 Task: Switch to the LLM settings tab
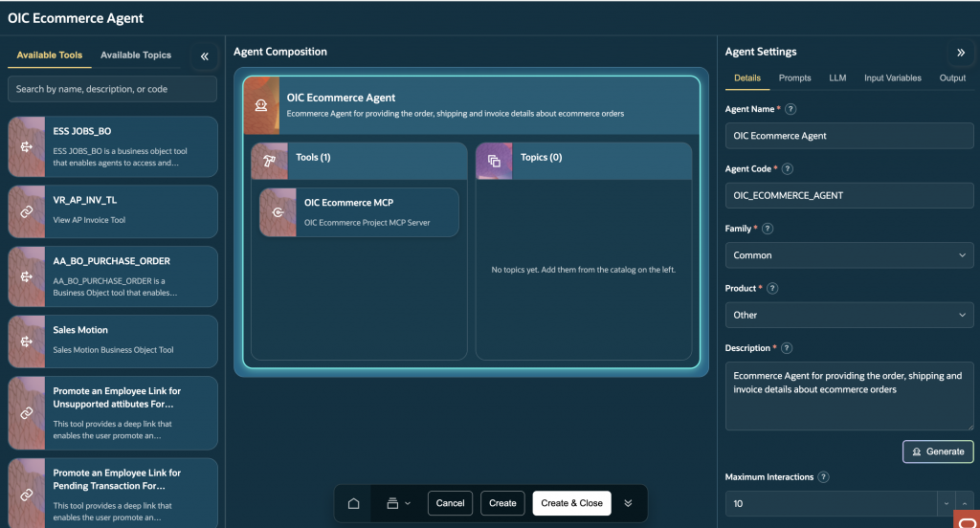pos(837,78)
